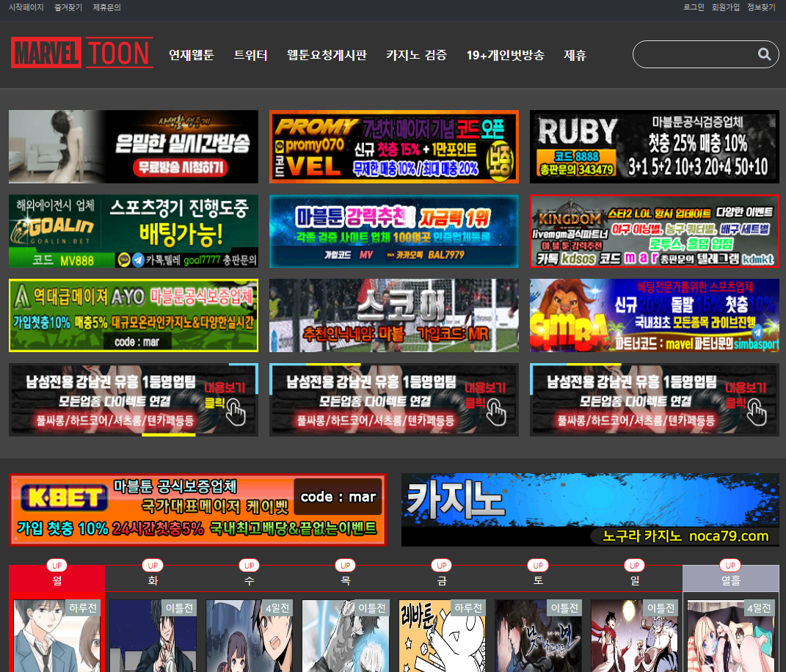Click the UP badge above 화 tab
This screenshot has width=786, height=672.
tap(153, 566)
